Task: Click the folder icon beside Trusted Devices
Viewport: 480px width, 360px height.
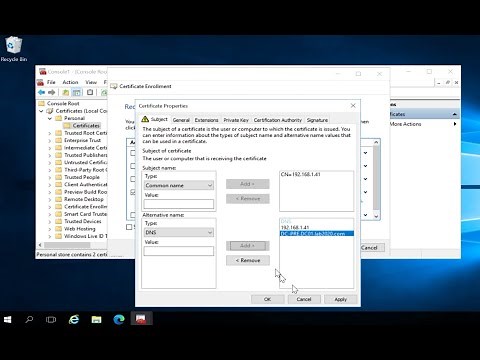Action: (59, 221)
